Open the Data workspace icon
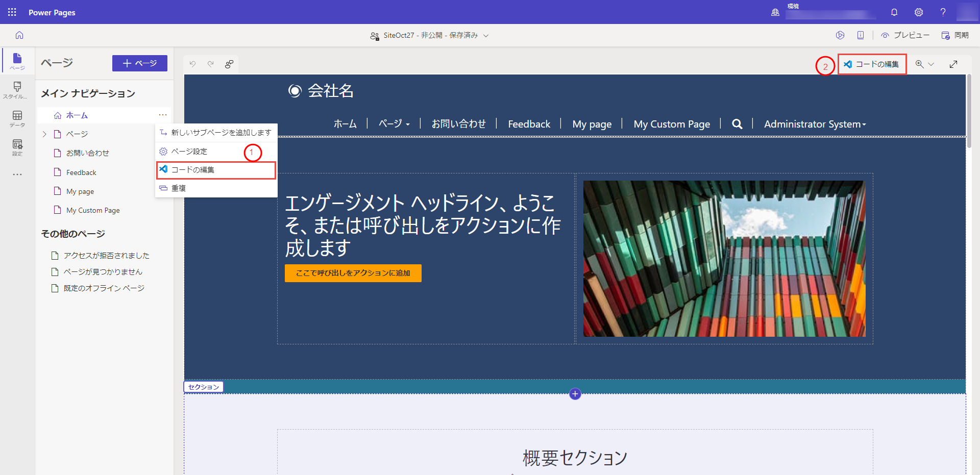 pyautogui.click(x=17, y=118)
